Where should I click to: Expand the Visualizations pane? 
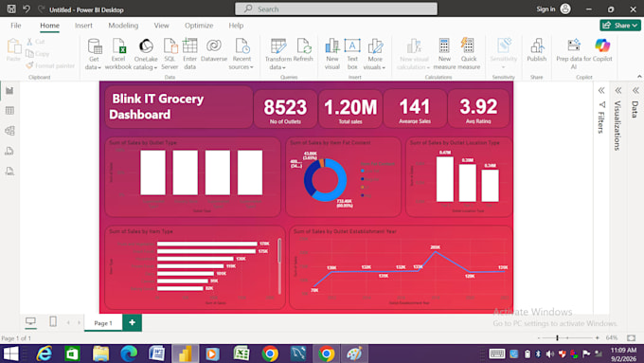[617, 90]
